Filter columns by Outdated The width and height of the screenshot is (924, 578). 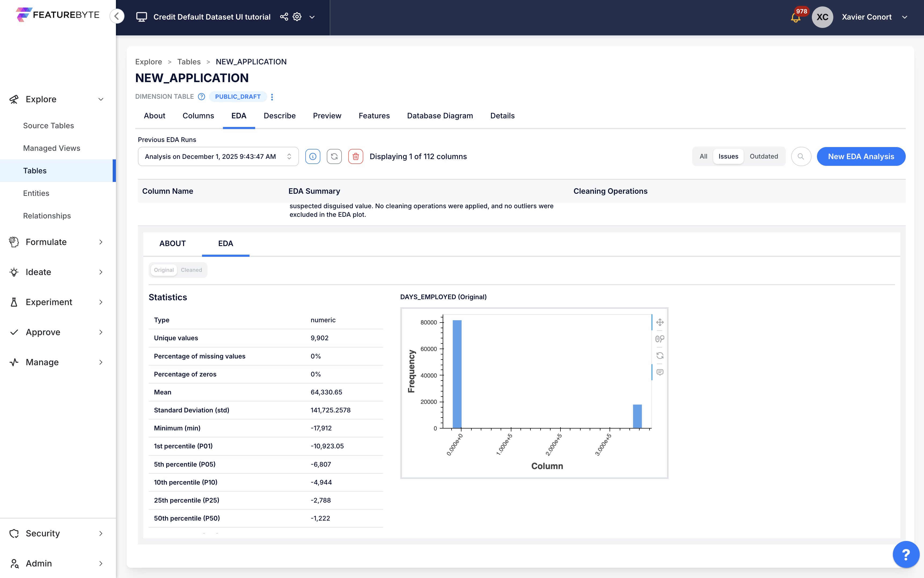click(764, 156)
